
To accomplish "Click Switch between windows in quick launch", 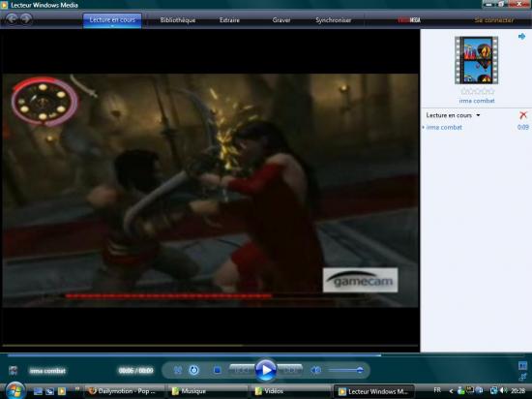I will 49,391.
